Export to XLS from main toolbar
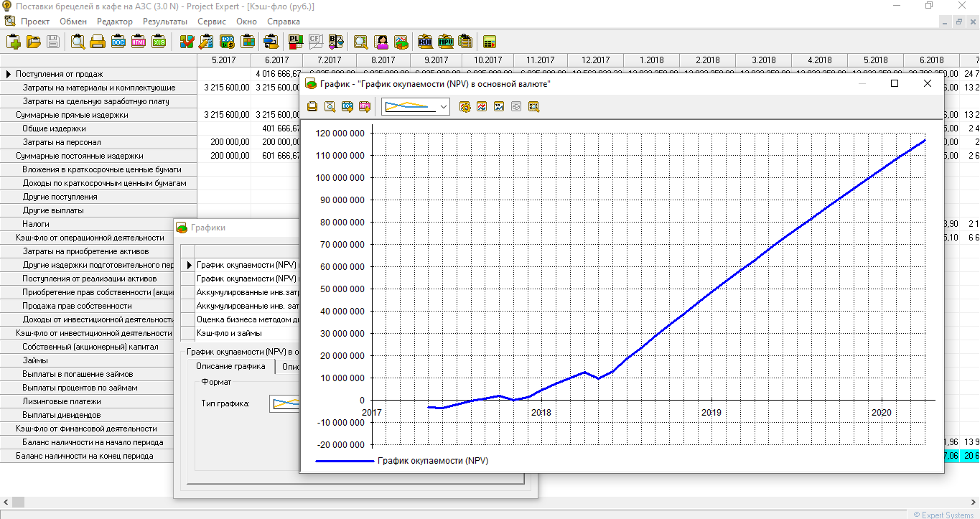Image resolution: width=980 pixels, height=519 pixels. tap(159, 41)
